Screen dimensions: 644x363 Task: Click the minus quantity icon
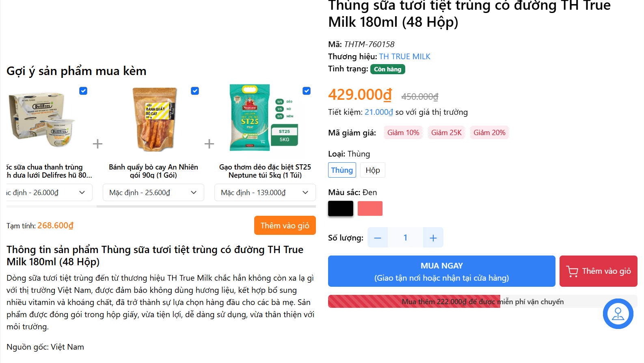point(378,238)
